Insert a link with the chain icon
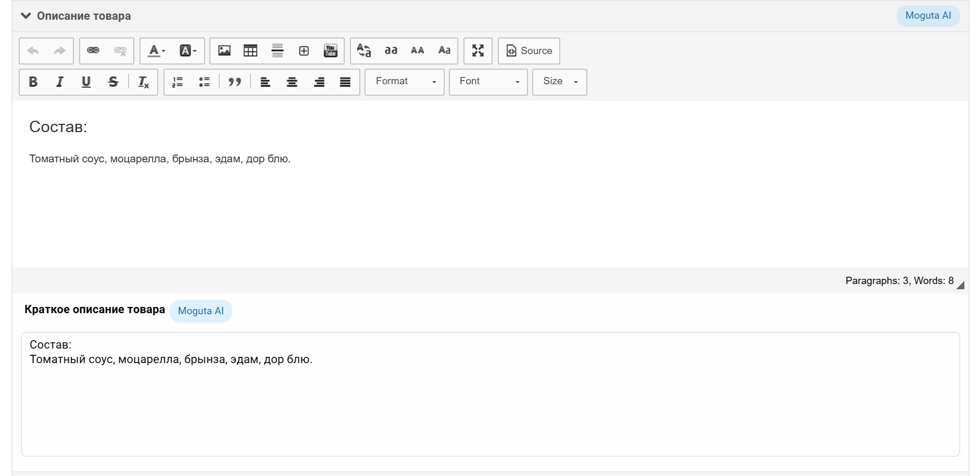Image resolution: width=980 pixels, height=476 pixels. click(x=93, y=50)
